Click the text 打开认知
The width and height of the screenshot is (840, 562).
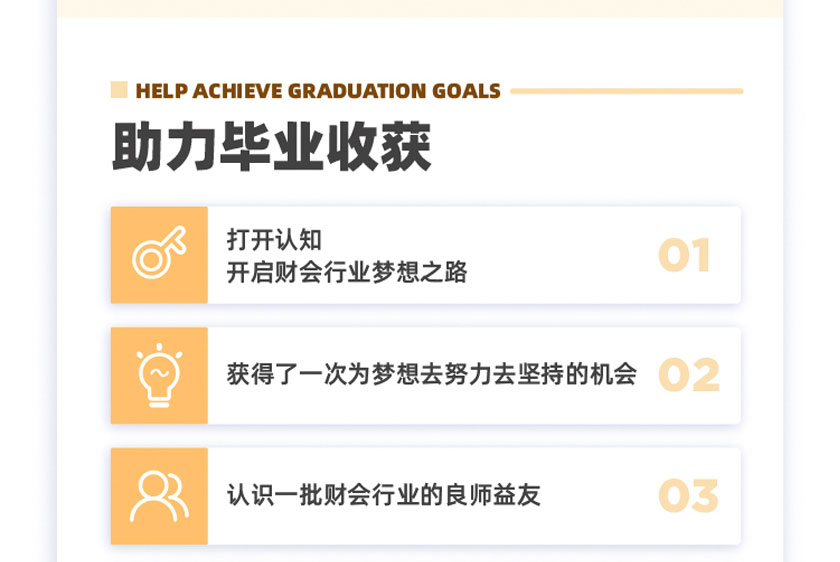point(274,239)
